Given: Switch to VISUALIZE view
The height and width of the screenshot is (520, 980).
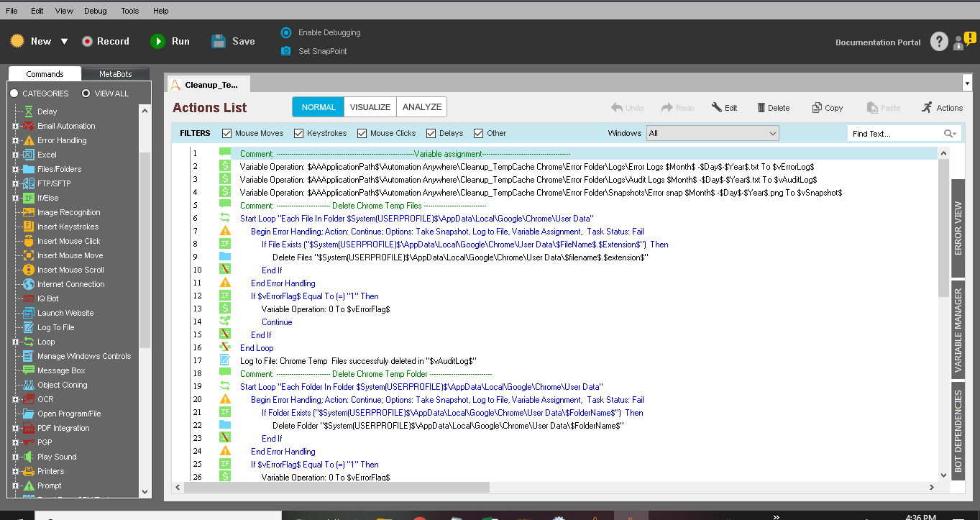Looking at the screenshot, I should [370, 107].
